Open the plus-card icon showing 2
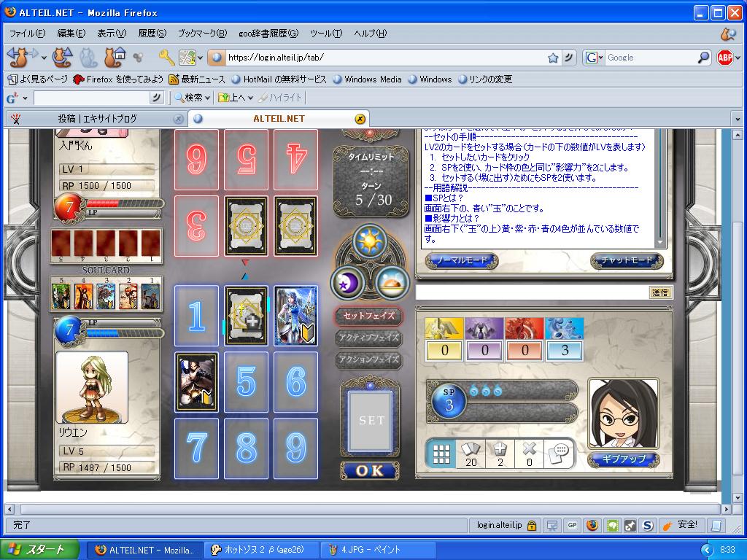 (500, 454)
